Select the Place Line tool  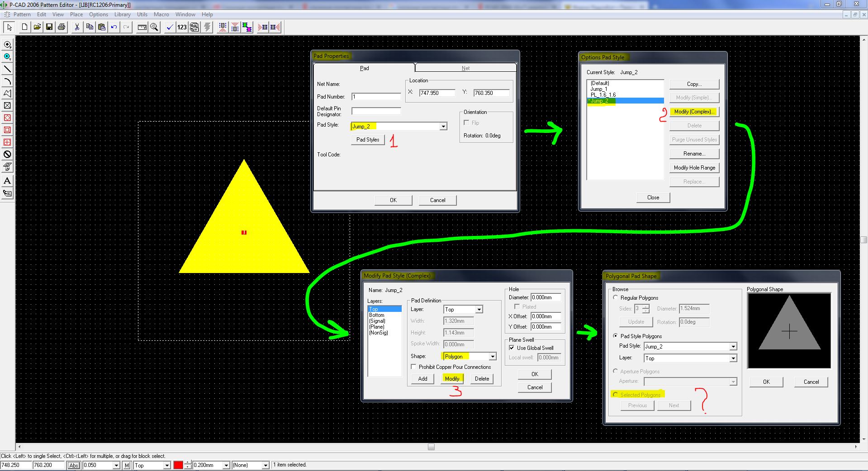(7, 69)
